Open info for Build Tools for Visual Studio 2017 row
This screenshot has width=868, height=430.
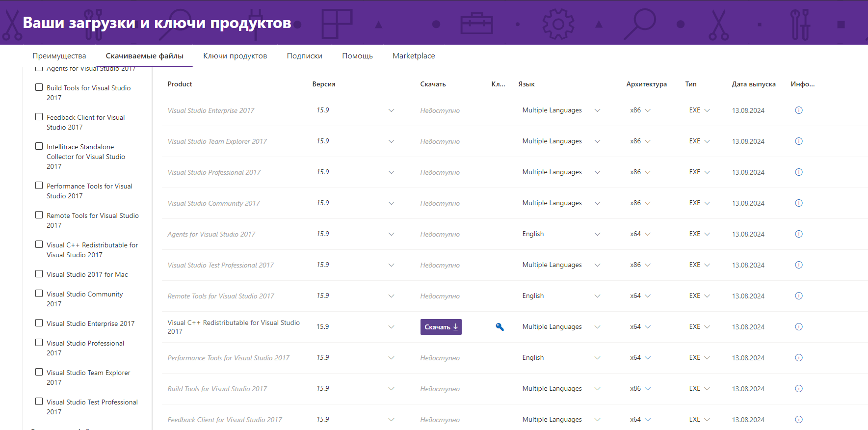coord(798,389)
